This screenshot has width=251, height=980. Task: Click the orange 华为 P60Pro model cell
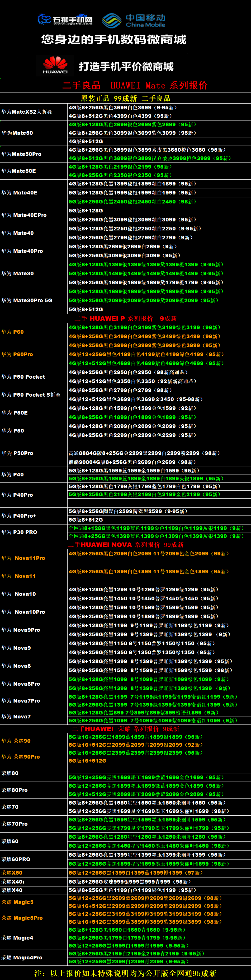click(x=34, y=354)
